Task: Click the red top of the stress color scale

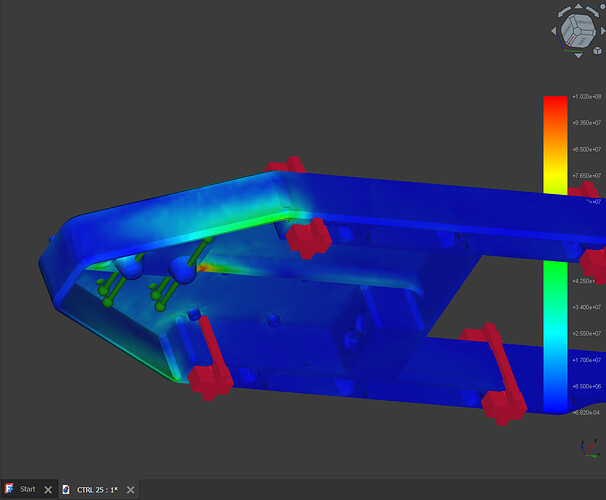Action: pos(555,104)
